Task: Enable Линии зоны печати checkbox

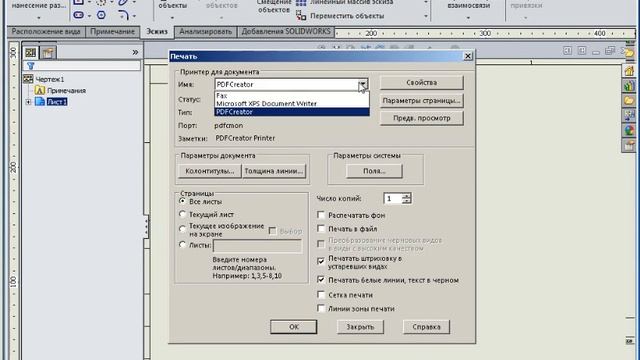Action: tap(321, 308)
